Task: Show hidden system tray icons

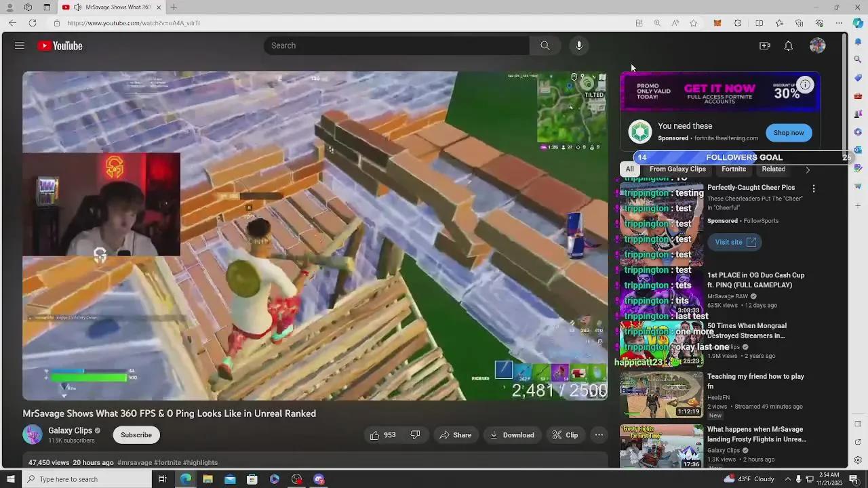Action: [x=787, y=479]
